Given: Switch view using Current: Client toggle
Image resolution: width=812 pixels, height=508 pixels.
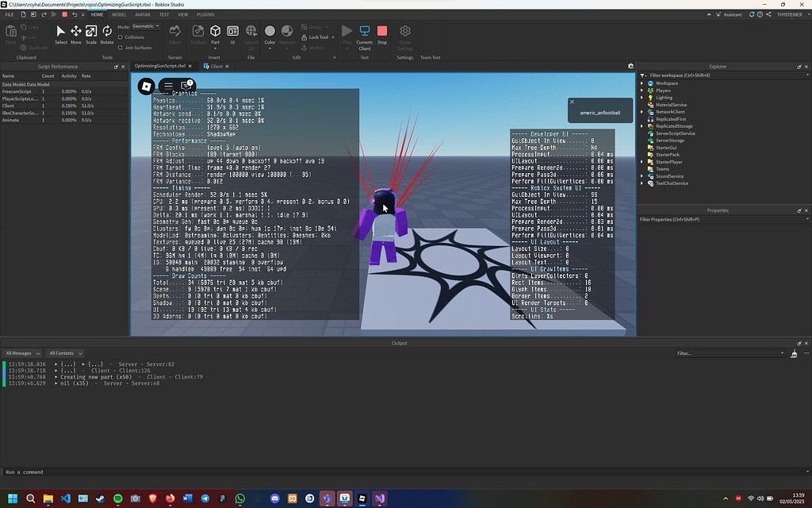Looking at the screenshot, I should 365,36.
